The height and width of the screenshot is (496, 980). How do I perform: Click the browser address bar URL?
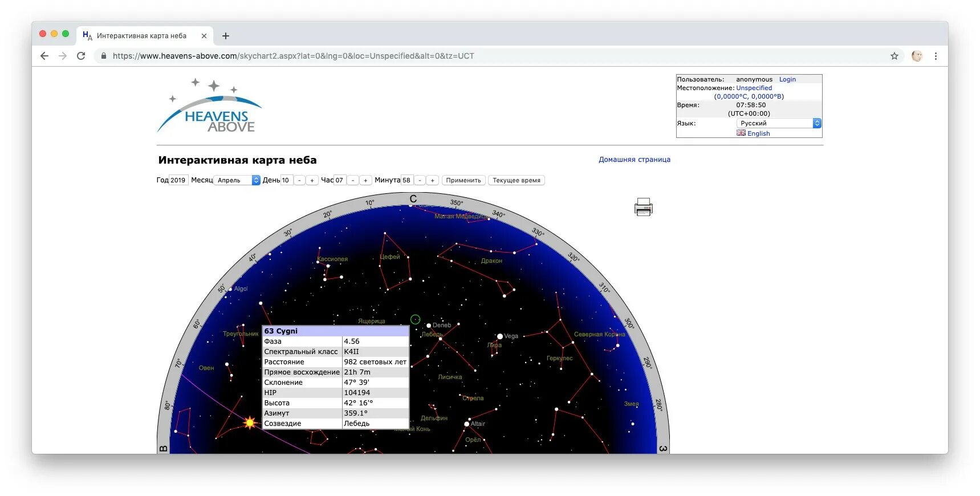[x=294, y=56]
